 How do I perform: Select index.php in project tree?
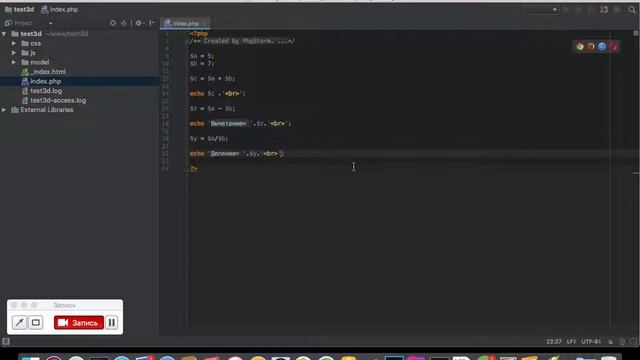41,81
